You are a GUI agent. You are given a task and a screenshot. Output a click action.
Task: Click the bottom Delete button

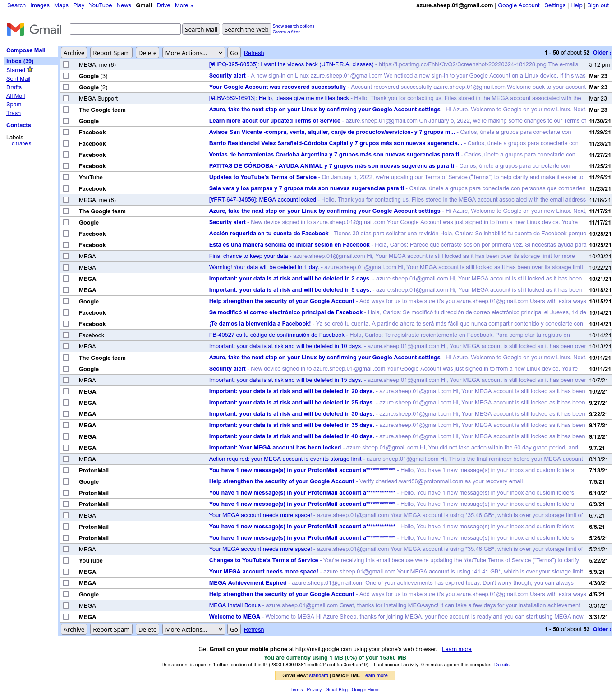click(147, 629)
